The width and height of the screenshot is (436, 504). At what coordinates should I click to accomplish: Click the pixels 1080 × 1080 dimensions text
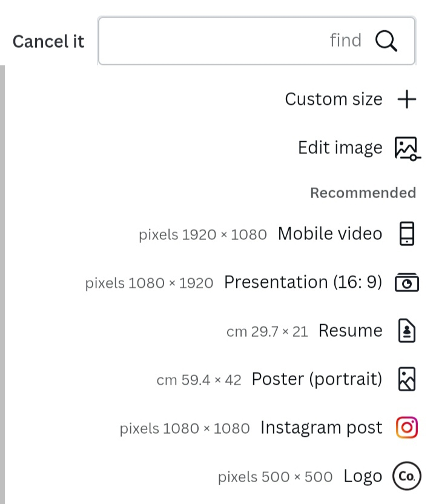(185, 429)
